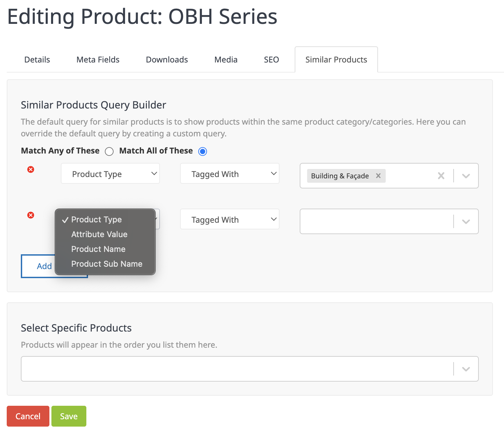Select Match All of These radio
The width and height of the screenshot is (504, 436).
pyautogui.click(x=203, y=151)
